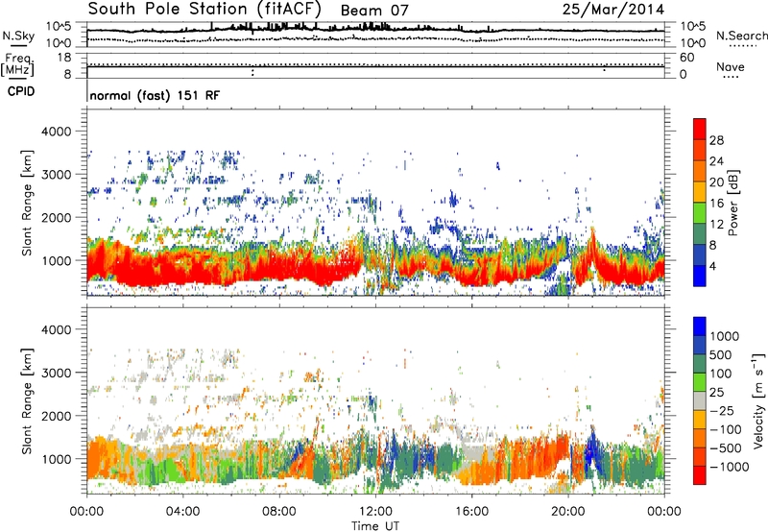The height and width of the screenshot is (532, 768).
Task: Click the '4000' tick of the power panel
Action: 57,132
